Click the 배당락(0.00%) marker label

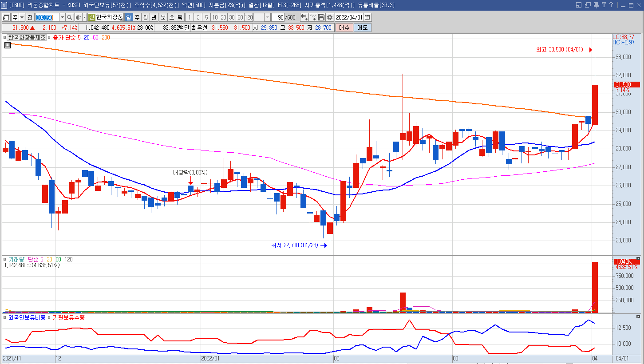click(190, 172)
